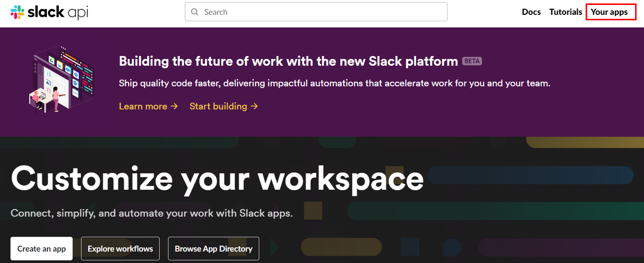Image resolution: width=644 pixels, height=263 pixels.
Task: Open the Docs menu item
Action: 531,12
